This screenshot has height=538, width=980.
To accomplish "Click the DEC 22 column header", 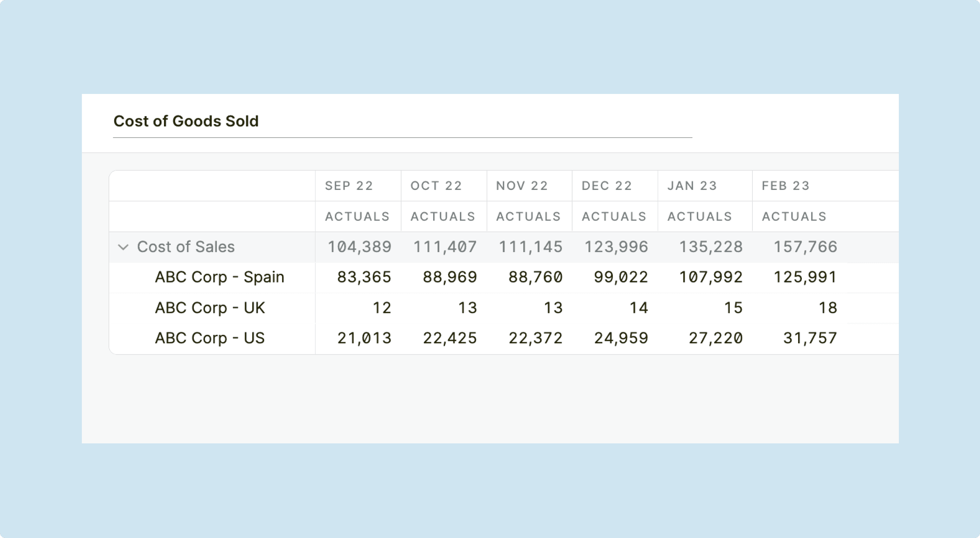I will [606, 185].
